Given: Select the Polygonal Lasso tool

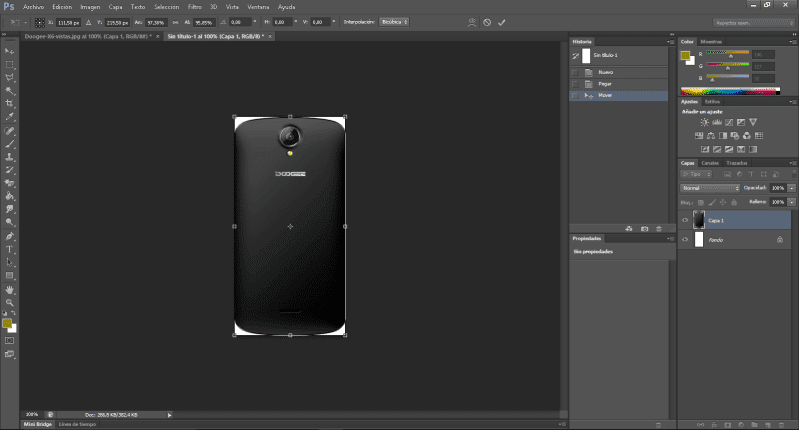Looking at the screenshot, I should tap(9, 77).
